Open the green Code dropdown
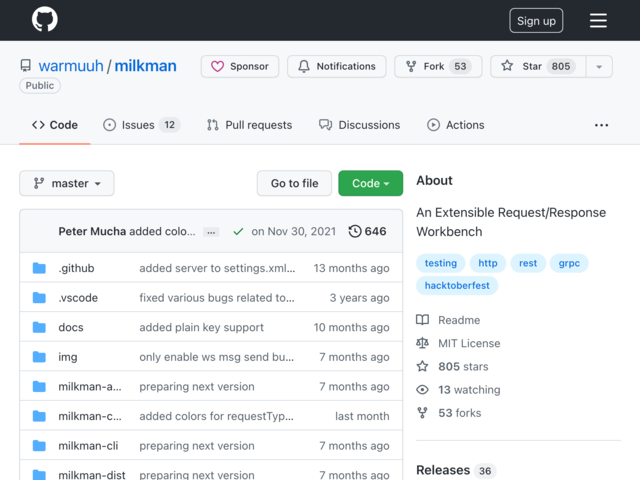This screenshot has width=640, height=480. point(371,183)
